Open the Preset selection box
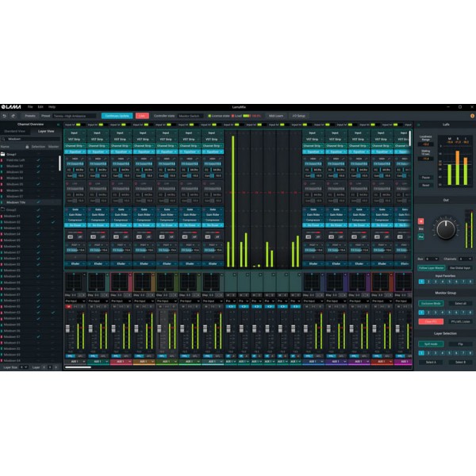The height and width of the screenshot is (476, 476). 75,116
